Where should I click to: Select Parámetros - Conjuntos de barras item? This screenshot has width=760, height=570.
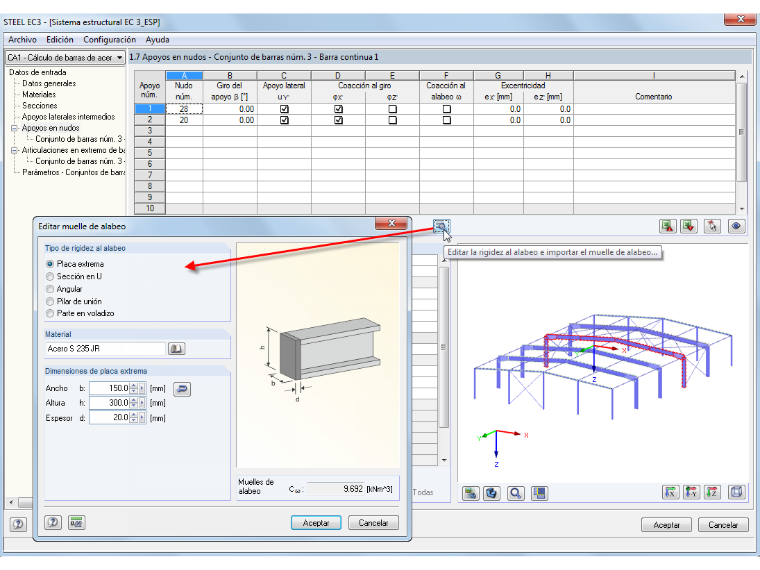pos(74,173)
